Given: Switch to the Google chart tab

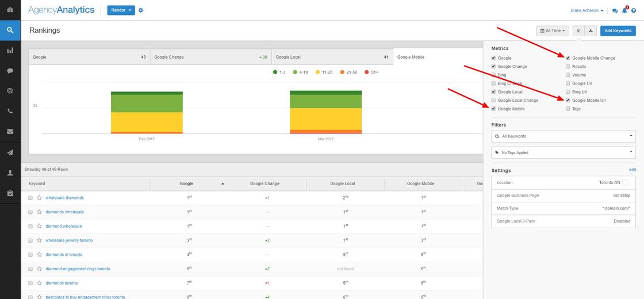Looking at the screenshot, I should click(x=89, y=57).
